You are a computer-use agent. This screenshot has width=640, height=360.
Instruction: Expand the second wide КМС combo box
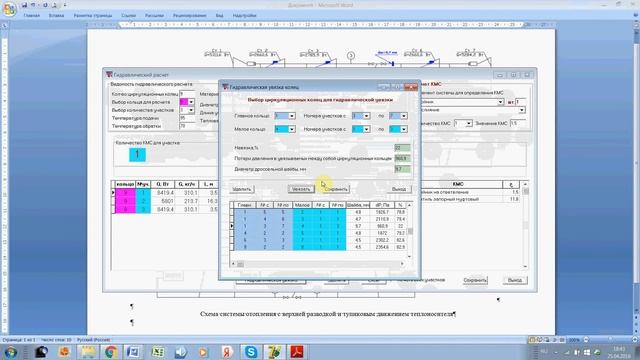tap(522, 110)
